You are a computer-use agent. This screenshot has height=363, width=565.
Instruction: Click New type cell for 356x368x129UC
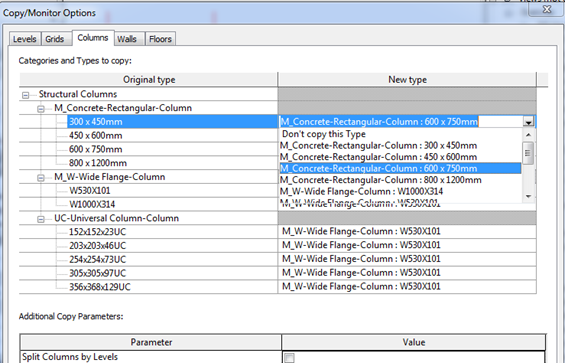[407, 286]
